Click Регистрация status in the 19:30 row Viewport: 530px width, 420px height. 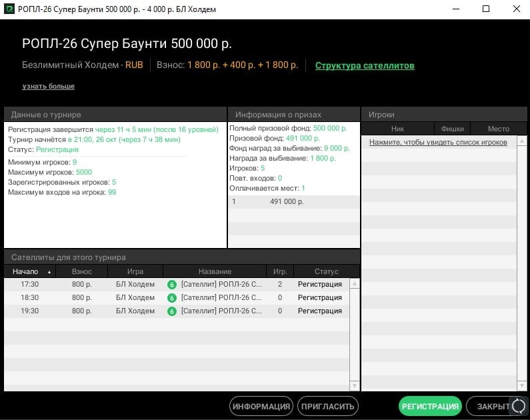point(320,311)
